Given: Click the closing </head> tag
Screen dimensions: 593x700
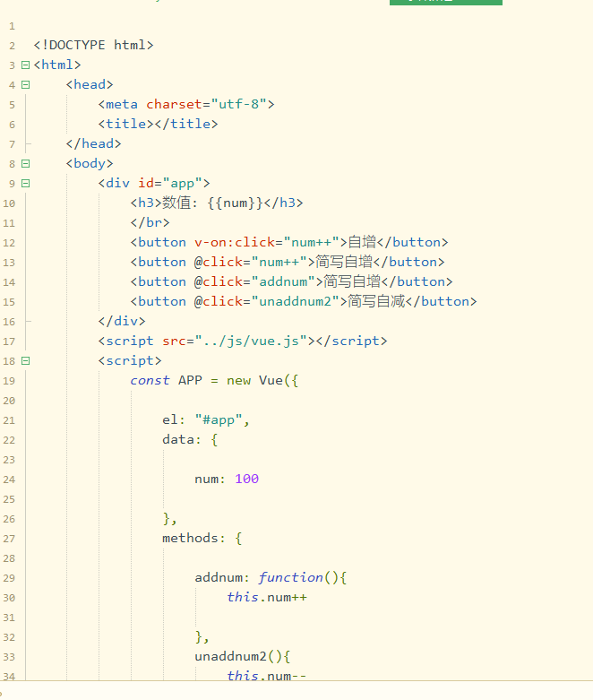Looking at the screenshot, I should (93, 143).
